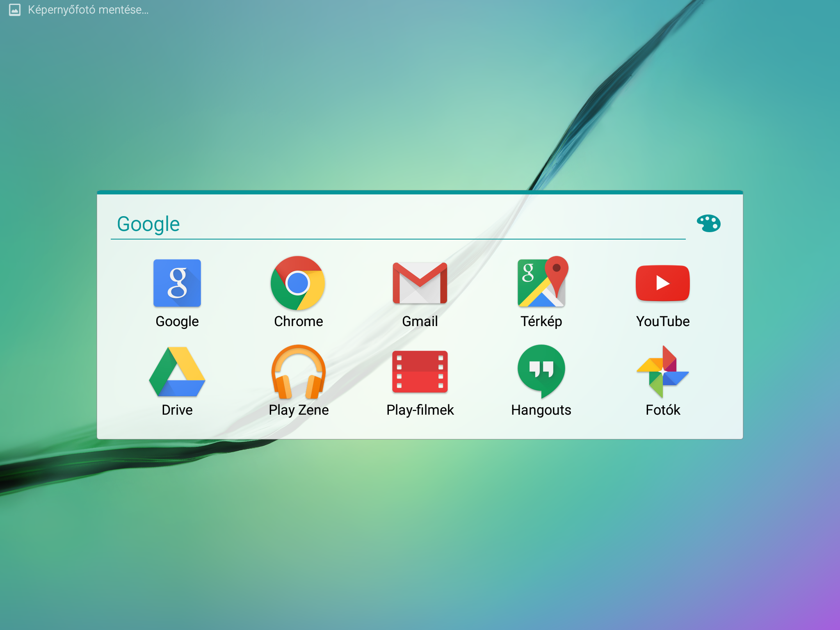Open Play Zene music app
This screenshot has height=630, width=840.
(298, 372)
